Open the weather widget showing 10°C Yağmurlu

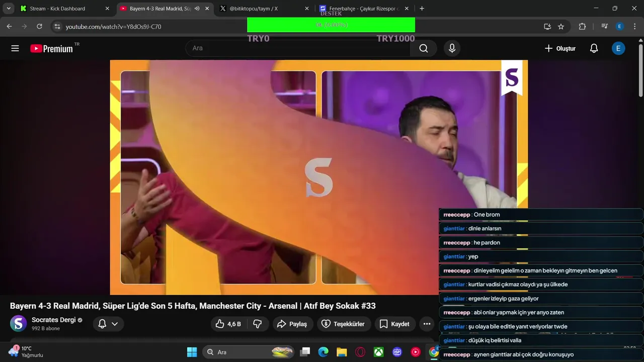[26, 351]
